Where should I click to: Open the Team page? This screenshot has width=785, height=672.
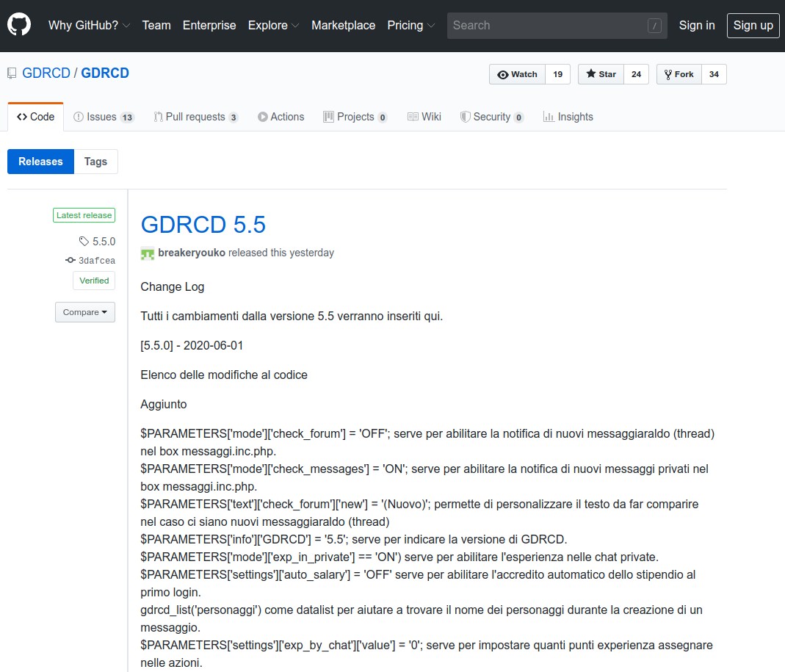coord(156,25)
